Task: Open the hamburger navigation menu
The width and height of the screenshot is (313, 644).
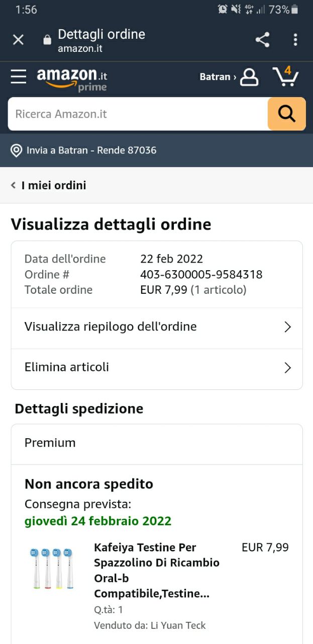Action: click(x=19, y=76)
